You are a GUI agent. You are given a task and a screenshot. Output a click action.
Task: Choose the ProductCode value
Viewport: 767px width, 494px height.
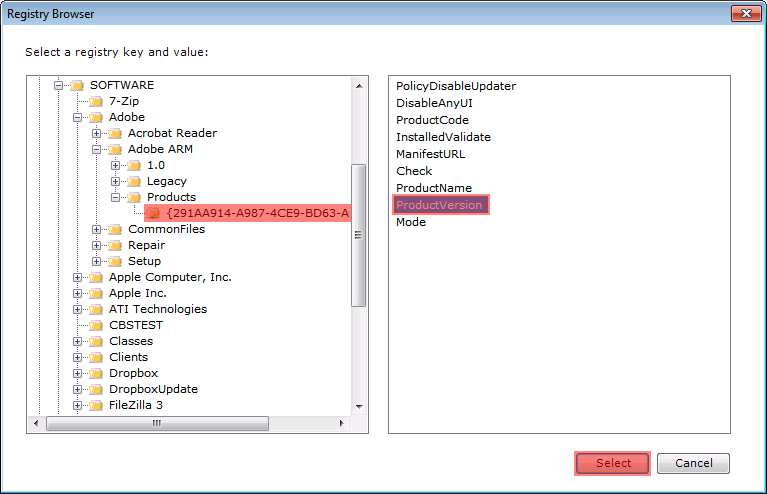click(432, 120)
